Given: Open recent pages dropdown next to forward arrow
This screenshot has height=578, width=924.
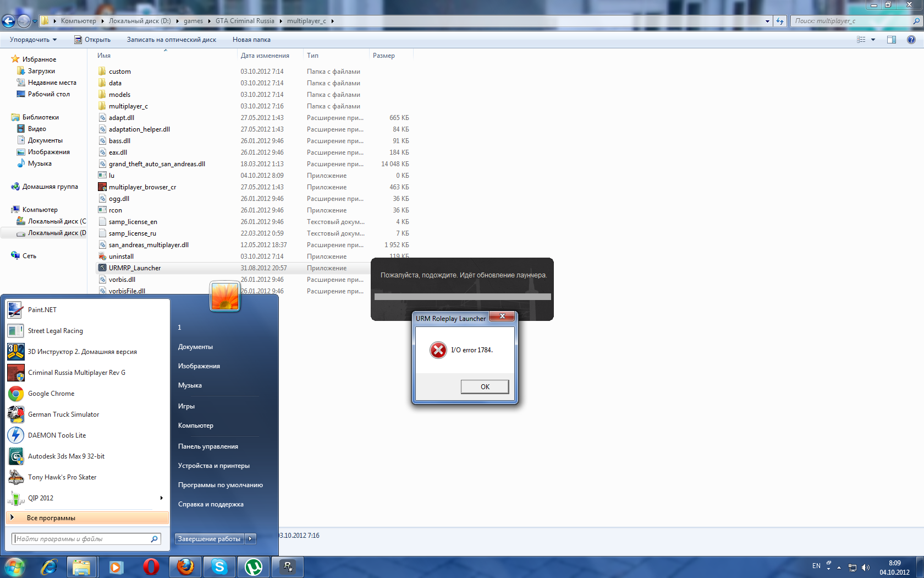Looking at the screenshot, I should tap(35, 21).
